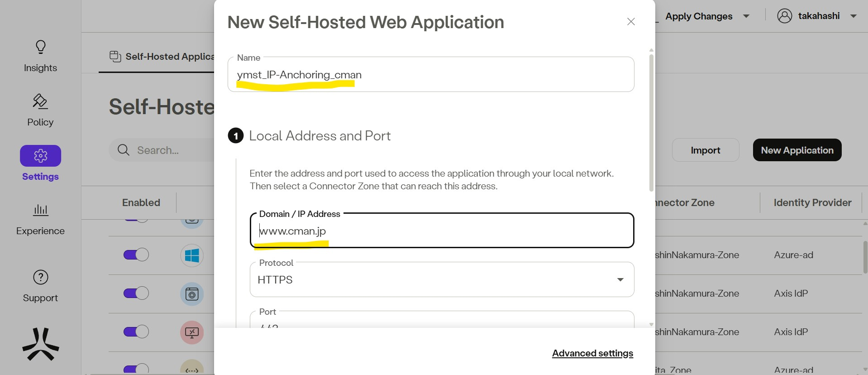868x375 pixels.
Task: Click the Axis logo at bottom left
Action: point(40,344)
